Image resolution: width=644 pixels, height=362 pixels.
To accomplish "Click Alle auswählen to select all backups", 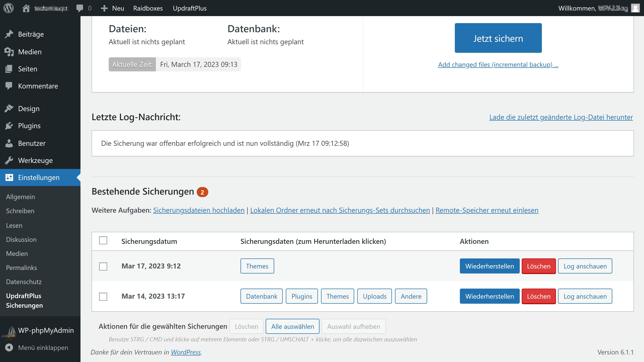I will 292,326.
